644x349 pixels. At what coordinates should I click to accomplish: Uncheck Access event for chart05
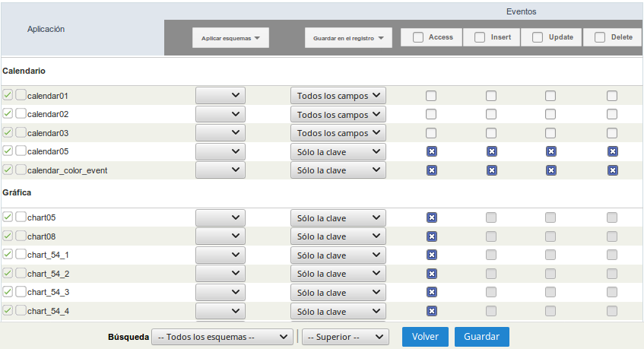click(x=432, y=217)
